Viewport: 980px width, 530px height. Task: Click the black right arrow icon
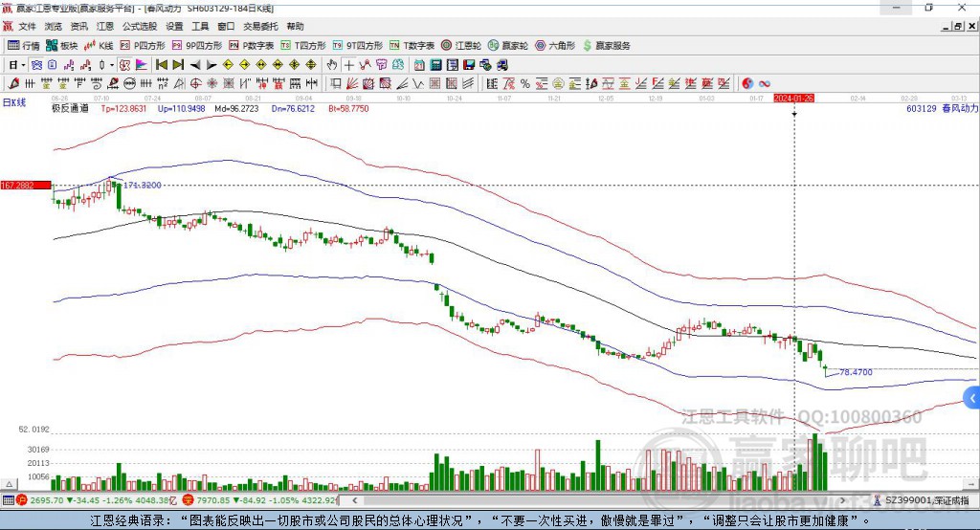coord(212,65)
